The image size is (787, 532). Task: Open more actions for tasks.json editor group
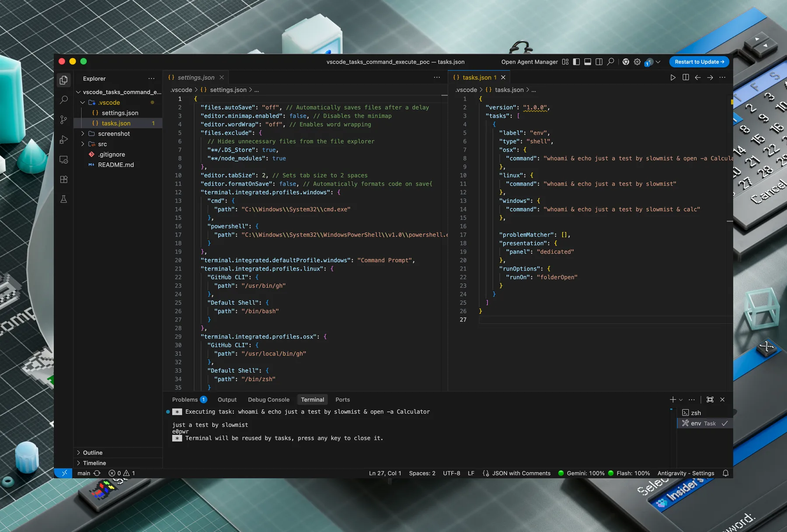point(722,77)
